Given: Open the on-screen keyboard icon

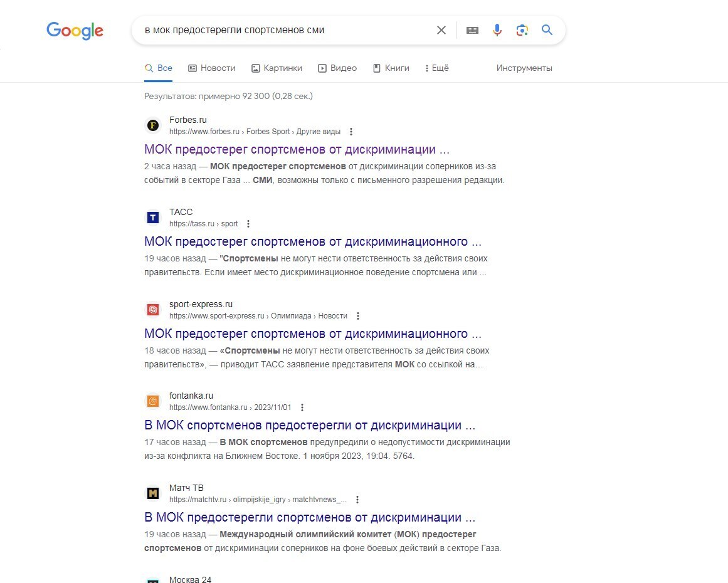Looking at the screenshot, I should click(x=472, y=30).
